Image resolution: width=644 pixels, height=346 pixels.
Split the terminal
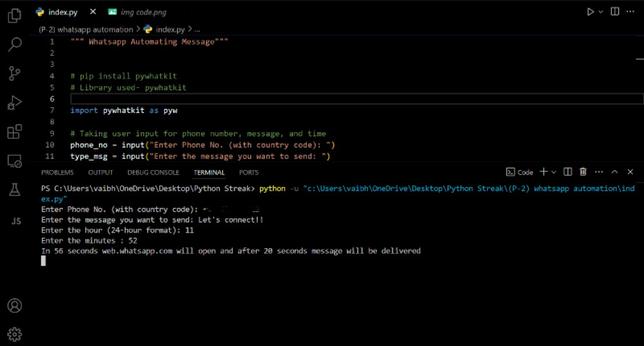click(x=567, y=172)
